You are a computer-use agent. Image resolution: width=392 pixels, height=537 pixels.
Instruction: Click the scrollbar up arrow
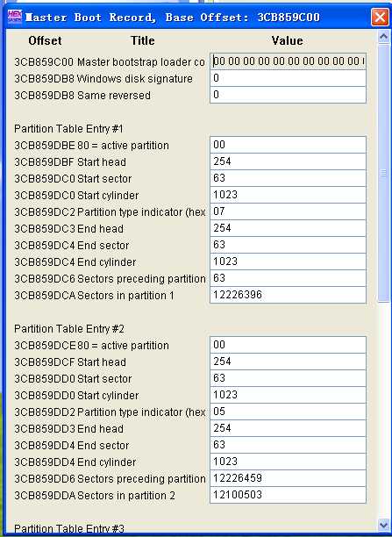pos(383,36)
